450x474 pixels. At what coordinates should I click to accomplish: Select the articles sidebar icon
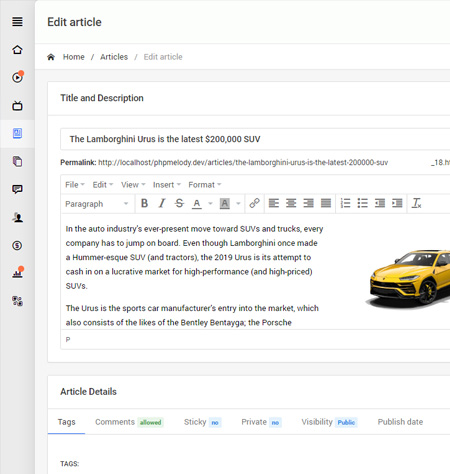coord(17,133)
